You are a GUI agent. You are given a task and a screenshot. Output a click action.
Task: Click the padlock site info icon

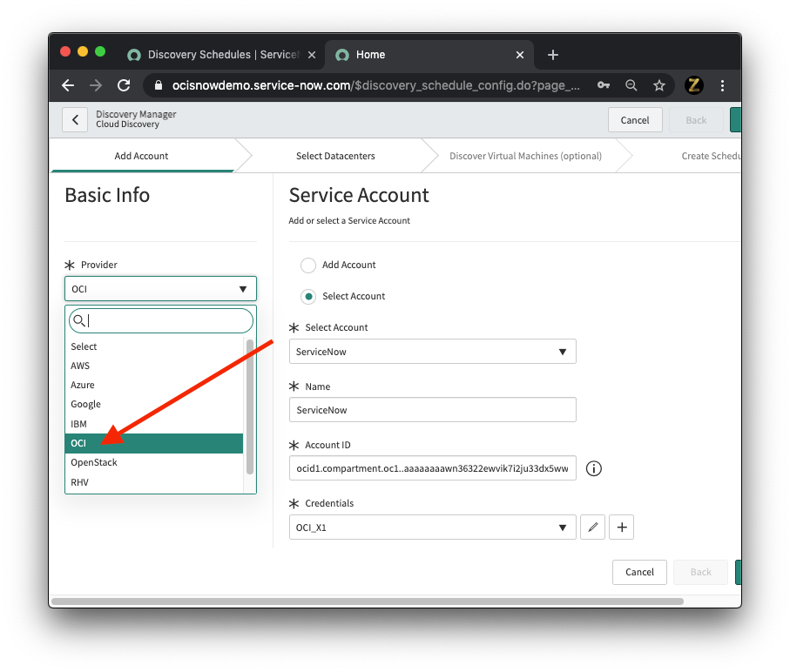(159, 85)
